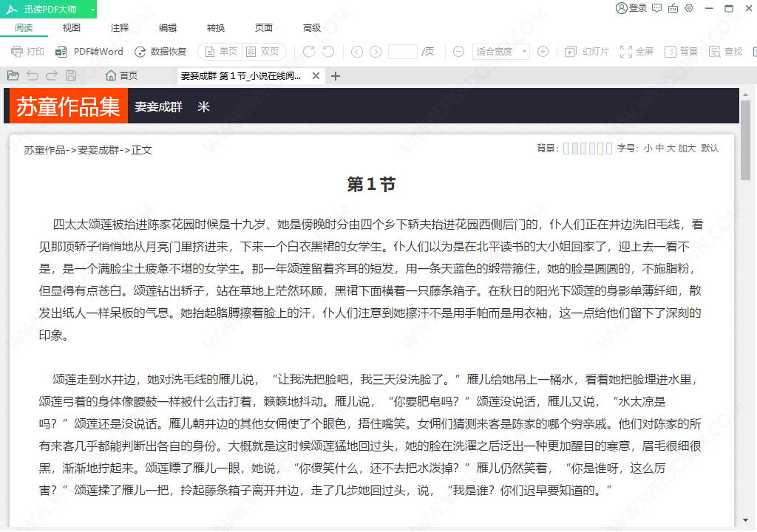Open settings gear icon
Screen dimensions: 757x532
pos(689,8)
